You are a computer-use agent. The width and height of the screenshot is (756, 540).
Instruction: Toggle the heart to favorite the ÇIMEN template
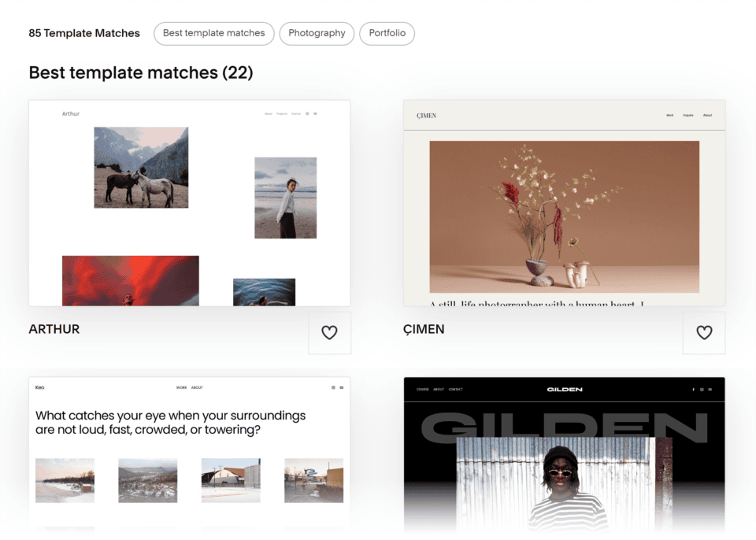point(704,333)
